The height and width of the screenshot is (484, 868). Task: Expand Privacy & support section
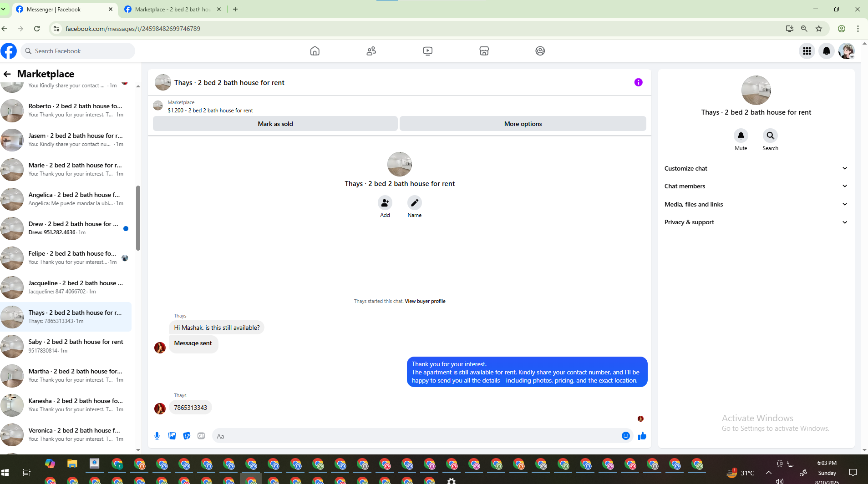(x=756, y=222)
